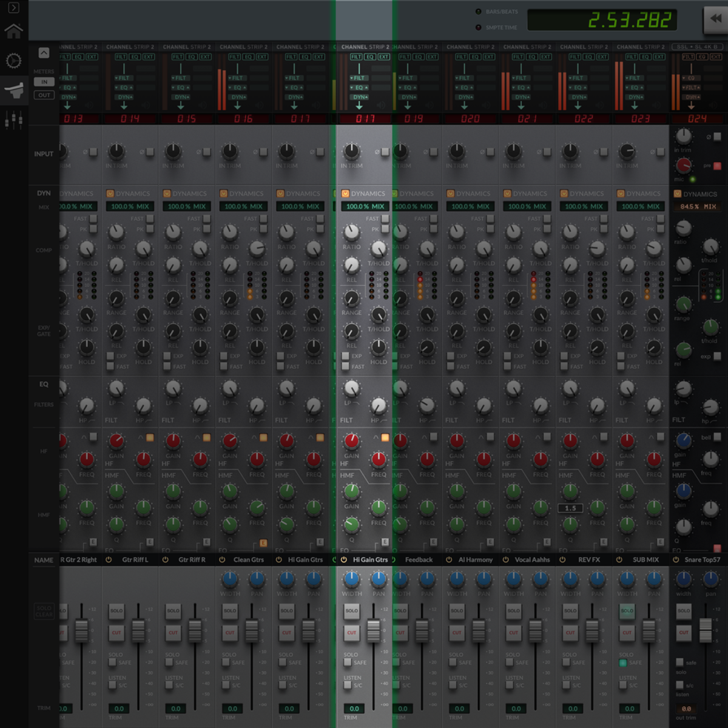Toggle the power icon on Hi Gain Gtrs Dynamics

coord(345,194)
